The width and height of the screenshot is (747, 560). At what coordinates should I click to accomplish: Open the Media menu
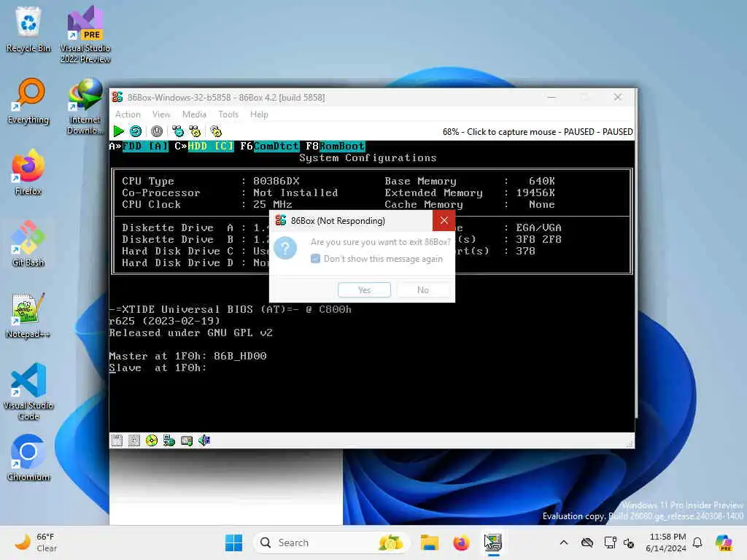point(194,114)
